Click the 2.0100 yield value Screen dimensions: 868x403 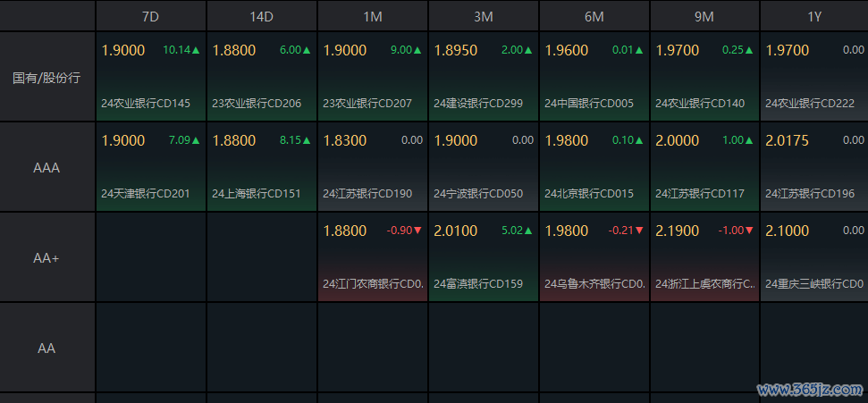(456, 231)
